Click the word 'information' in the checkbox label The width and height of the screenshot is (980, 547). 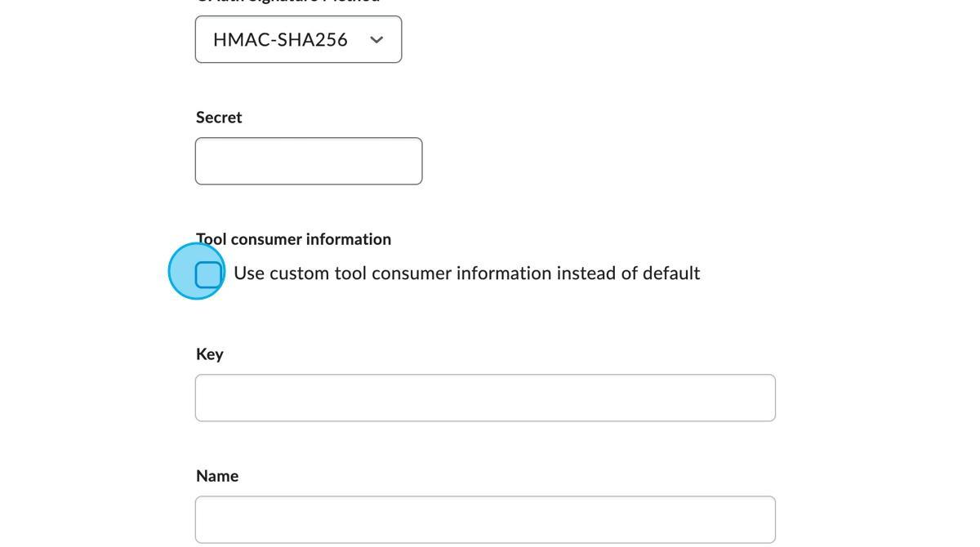pos(503,273)
